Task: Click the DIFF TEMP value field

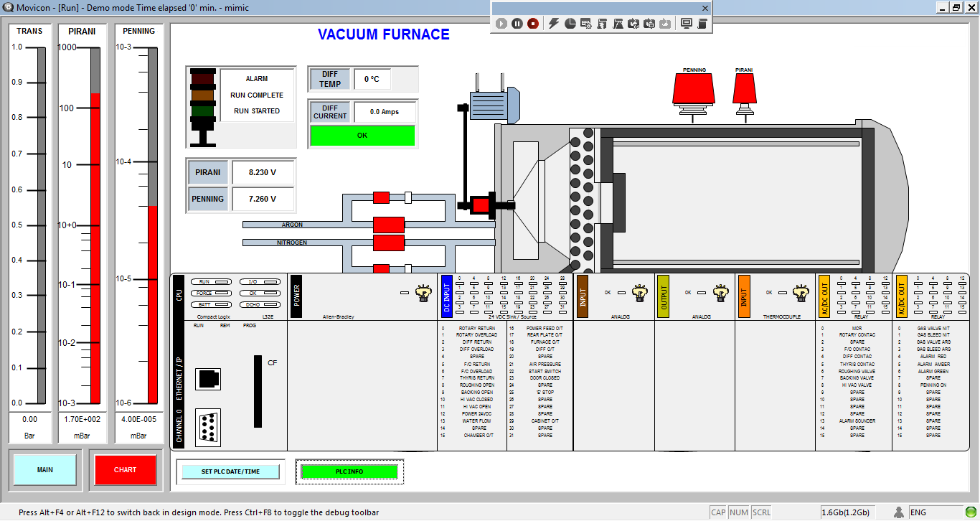Action: coord(372,79)
